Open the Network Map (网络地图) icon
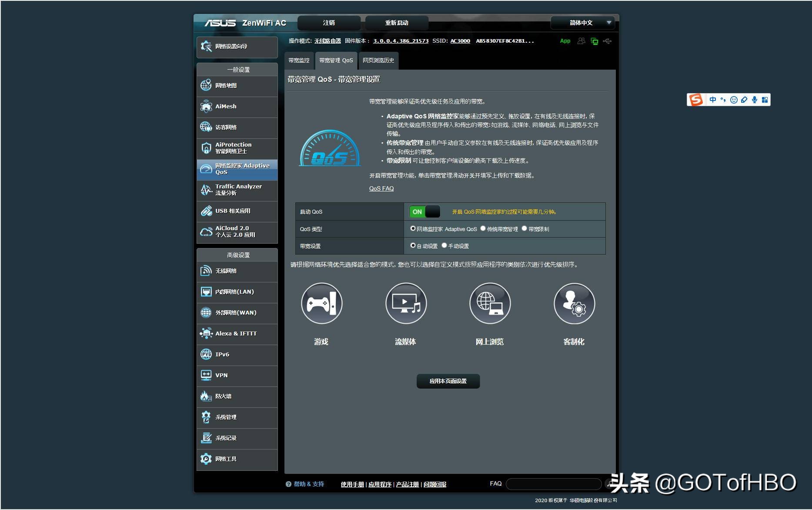This screenshot has width=812, height=510. click(x=206, y=85)
